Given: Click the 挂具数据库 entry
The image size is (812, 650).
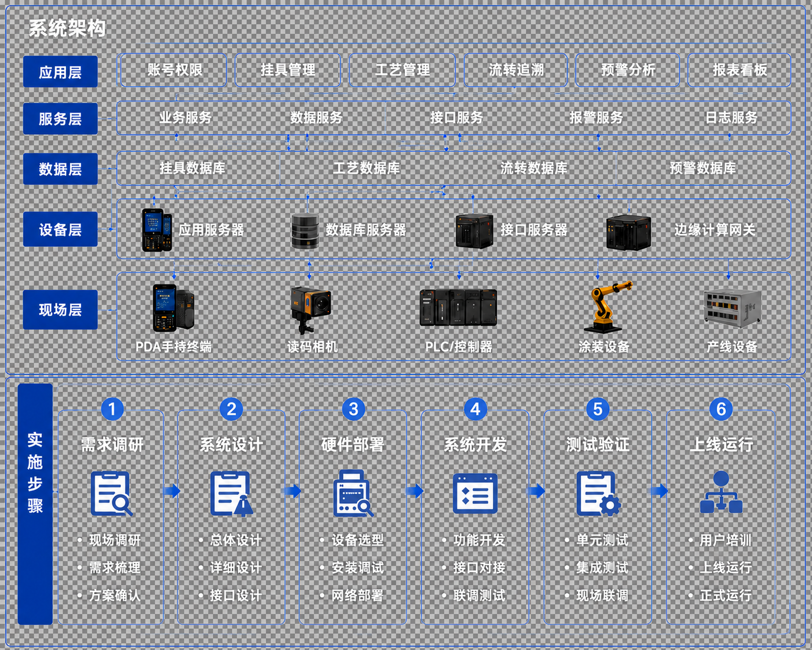Looking at the screenshot, I should click(x=192, y=169).
